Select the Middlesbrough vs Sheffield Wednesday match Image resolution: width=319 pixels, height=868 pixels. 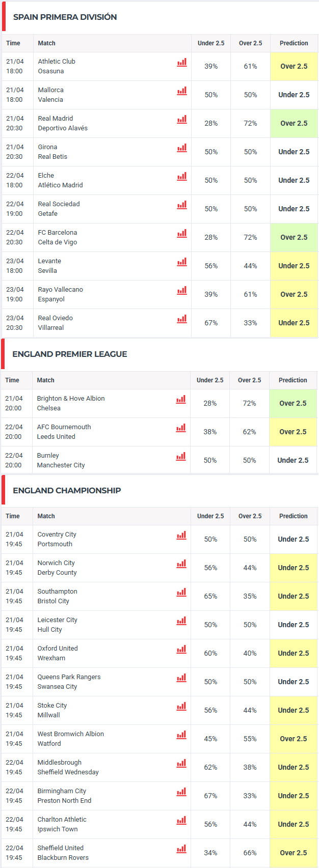(x=68, y=767)
